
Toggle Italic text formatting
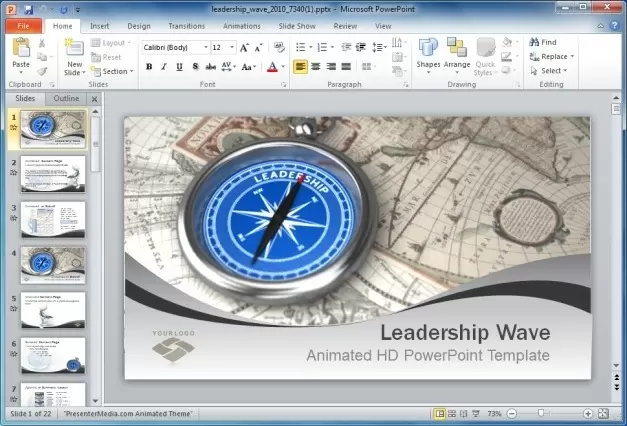[164, 67]
